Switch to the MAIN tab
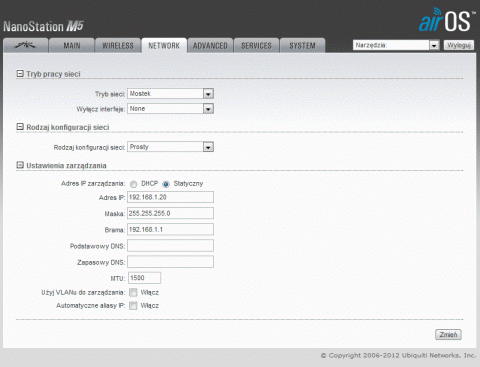The height and width of the screenshot is (367, 480). [72, 46]
